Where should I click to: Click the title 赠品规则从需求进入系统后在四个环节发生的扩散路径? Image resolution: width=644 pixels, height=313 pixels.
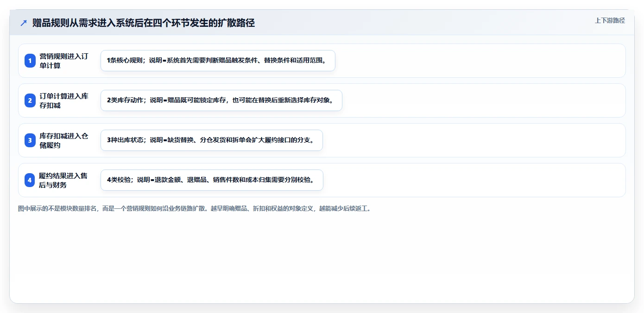(144, 23)
